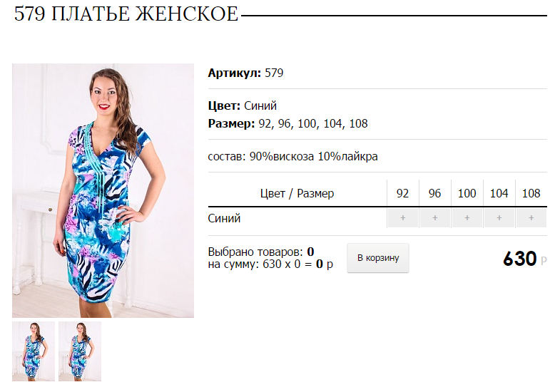550x392 pixels.
Task: Click the состав вискоза лайкра description
Action: click(293, 156)
